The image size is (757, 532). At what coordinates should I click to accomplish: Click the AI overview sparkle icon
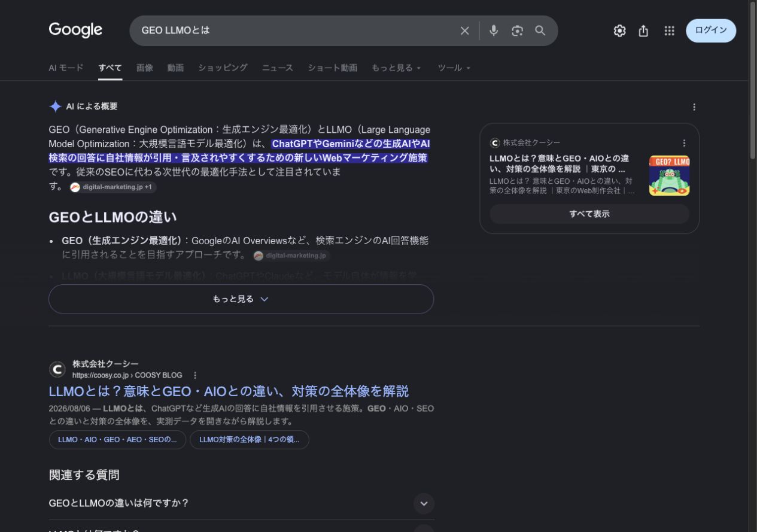[55, 107]
